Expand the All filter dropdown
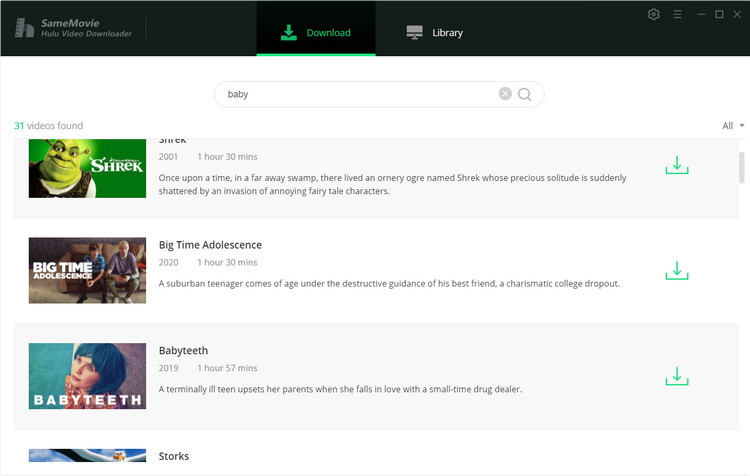The image size is (750, 476). pyautogui.click(x=733, y=126)
